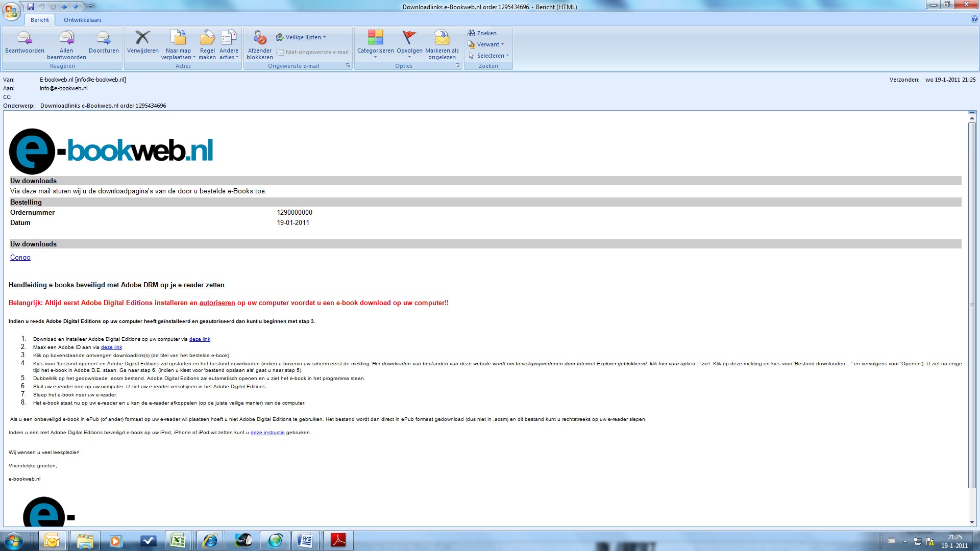Click the Undo icon in Quick Access
The width and height of the screenshot is (980, 551).
[42, 7]
